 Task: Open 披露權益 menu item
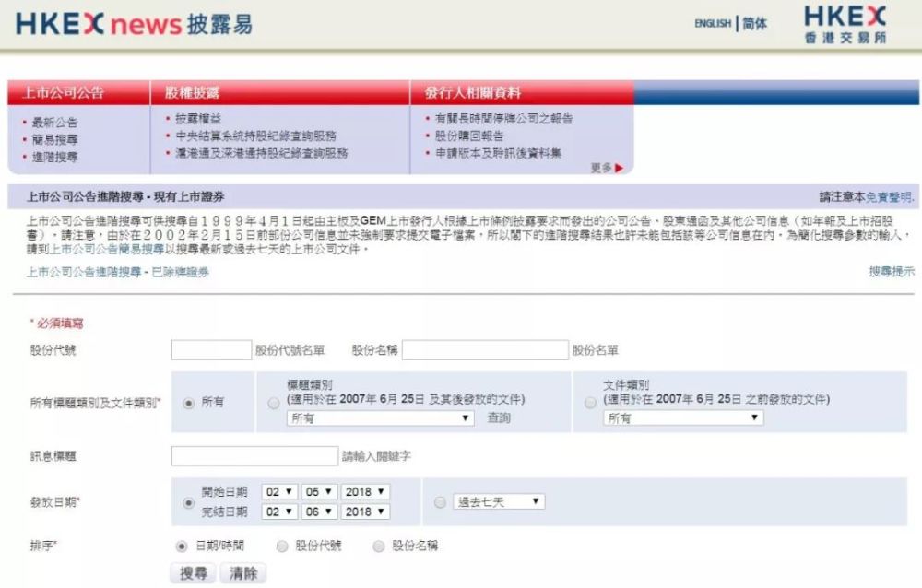198,118
